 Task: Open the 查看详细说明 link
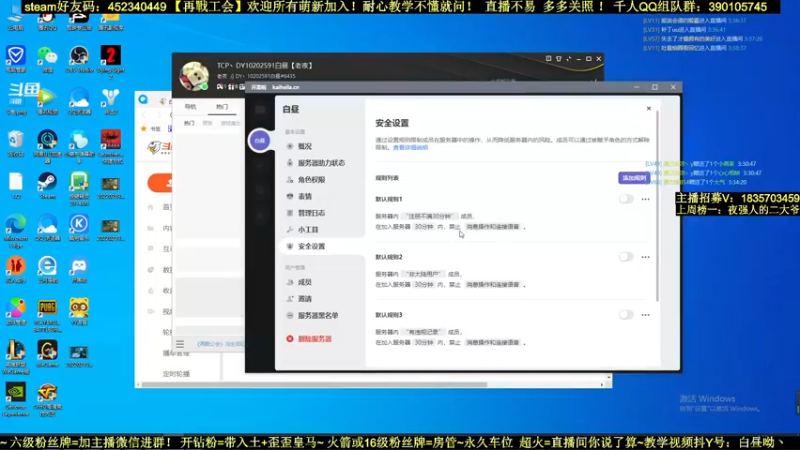pyautogui.click(x=410, y=147)
